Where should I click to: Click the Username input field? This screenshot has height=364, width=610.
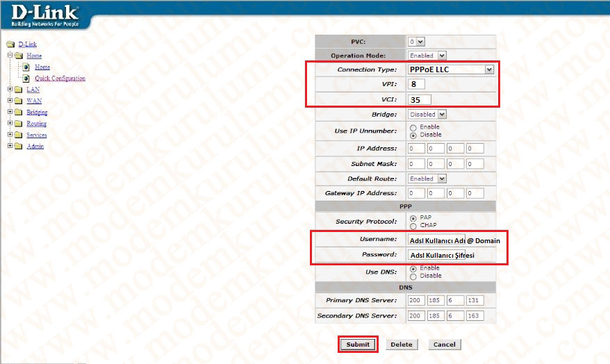[x=436, y=240]
